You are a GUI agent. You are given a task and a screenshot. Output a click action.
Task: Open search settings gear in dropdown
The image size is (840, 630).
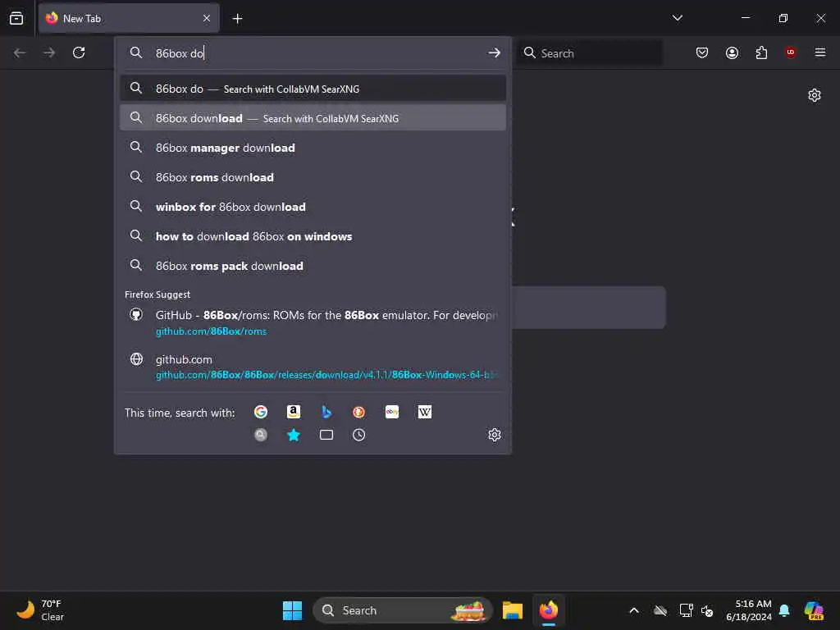pos(494,435)
